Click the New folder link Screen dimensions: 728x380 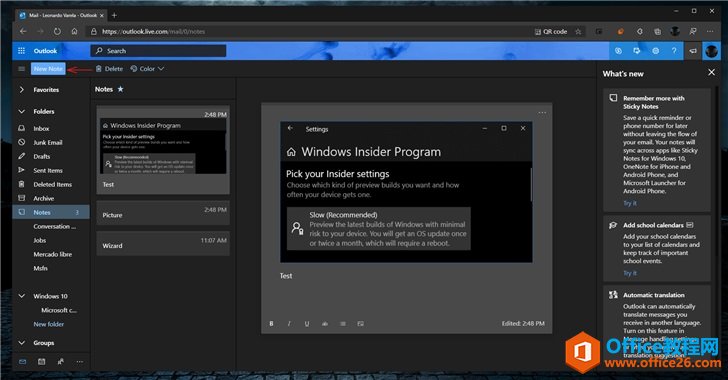(x=49, y=324)
